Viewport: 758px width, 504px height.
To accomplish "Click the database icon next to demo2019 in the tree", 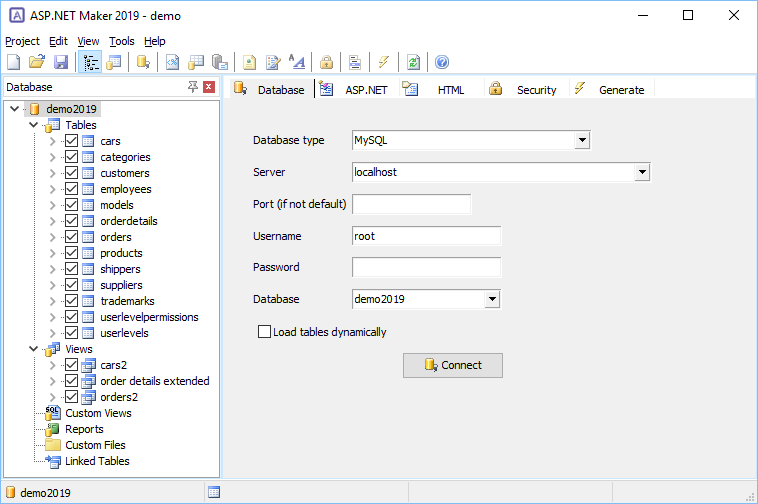I will click(35, 109).
